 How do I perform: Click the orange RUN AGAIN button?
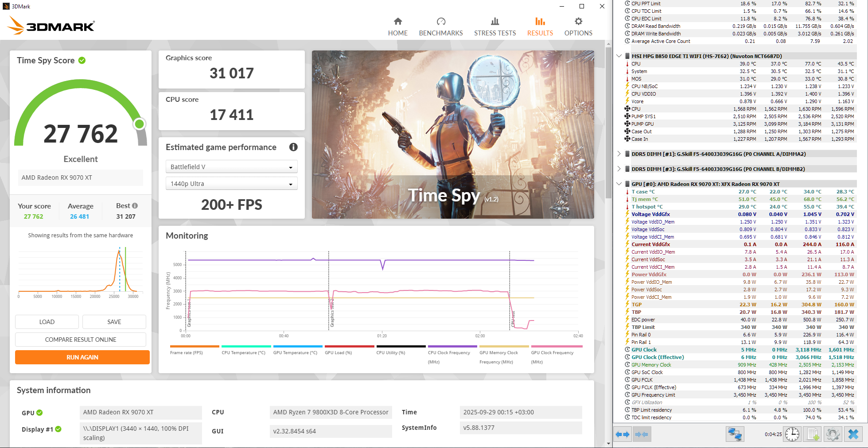pos(82,357)
